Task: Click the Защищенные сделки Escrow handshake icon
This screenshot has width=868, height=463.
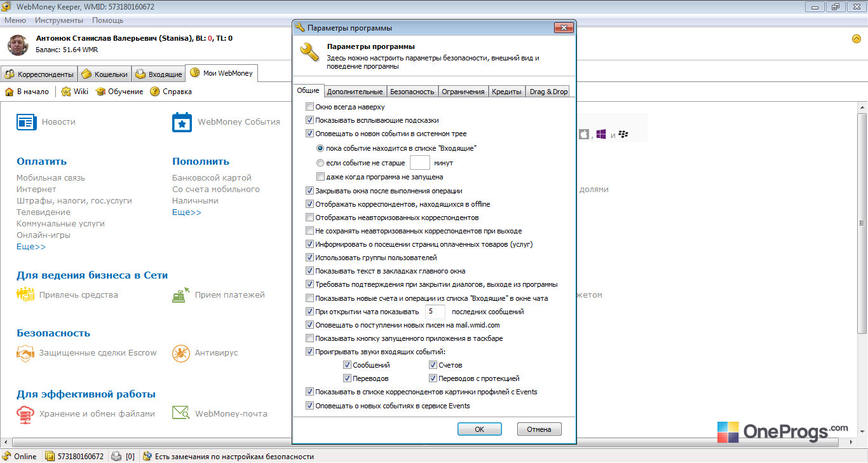Action: tap(25, 353)
